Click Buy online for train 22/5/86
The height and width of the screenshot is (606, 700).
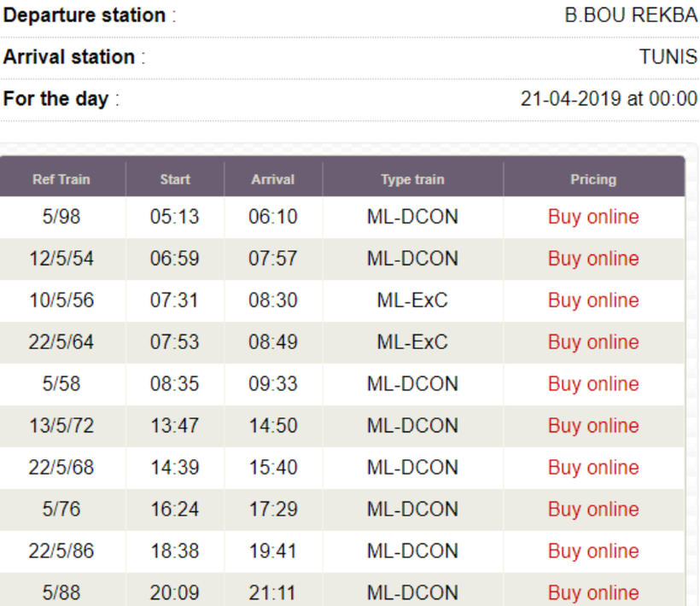(x=593, y=551)
